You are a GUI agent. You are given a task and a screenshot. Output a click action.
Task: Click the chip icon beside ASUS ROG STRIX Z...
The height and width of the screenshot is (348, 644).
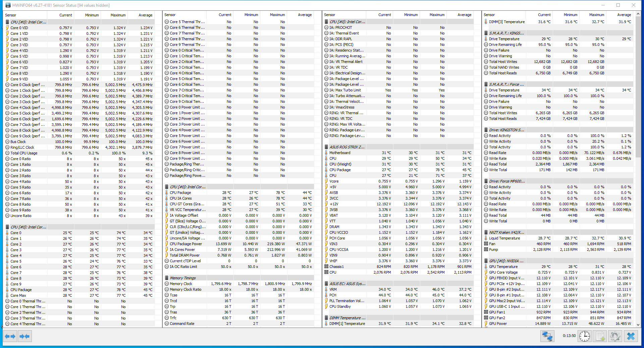326,147
